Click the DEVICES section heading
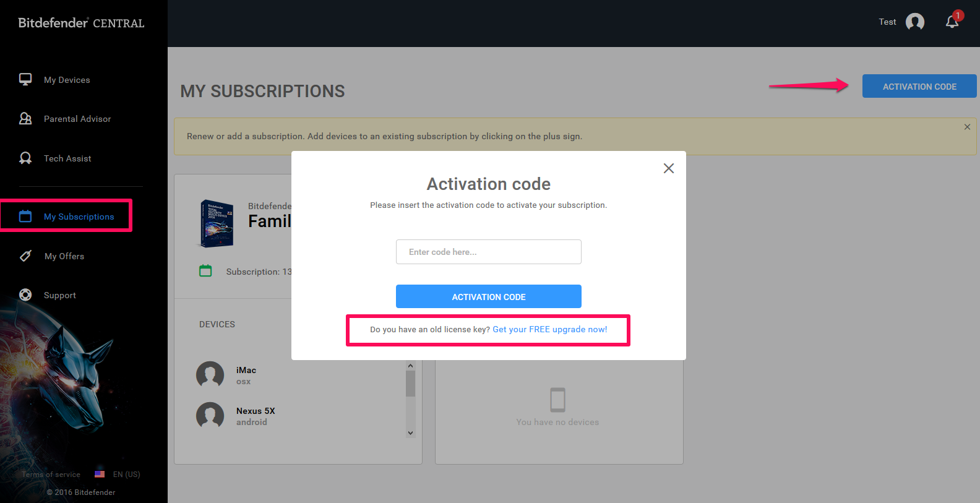This screenshot has height=503, width=980. (217, 324)
